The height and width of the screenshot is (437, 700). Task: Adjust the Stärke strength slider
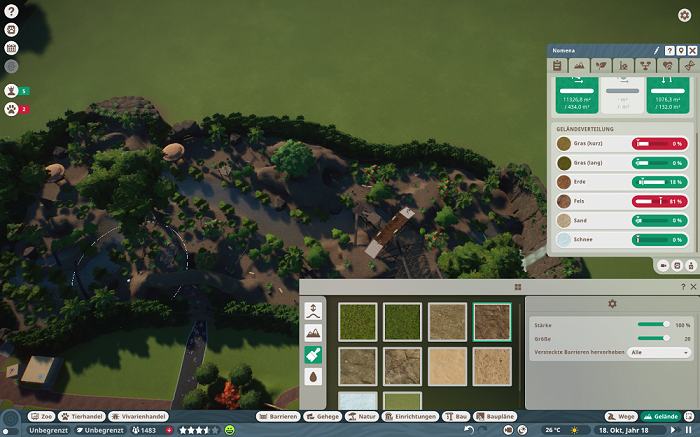pos(654,325)
